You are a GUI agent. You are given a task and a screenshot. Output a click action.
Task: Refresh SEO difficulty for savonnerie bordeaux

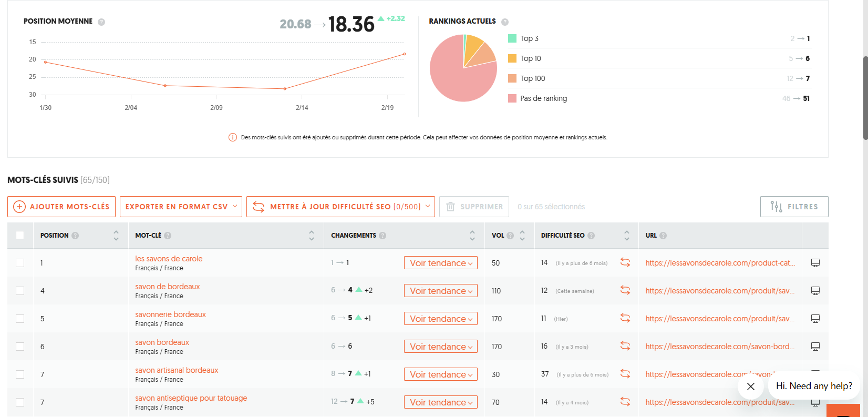[625, 318]
